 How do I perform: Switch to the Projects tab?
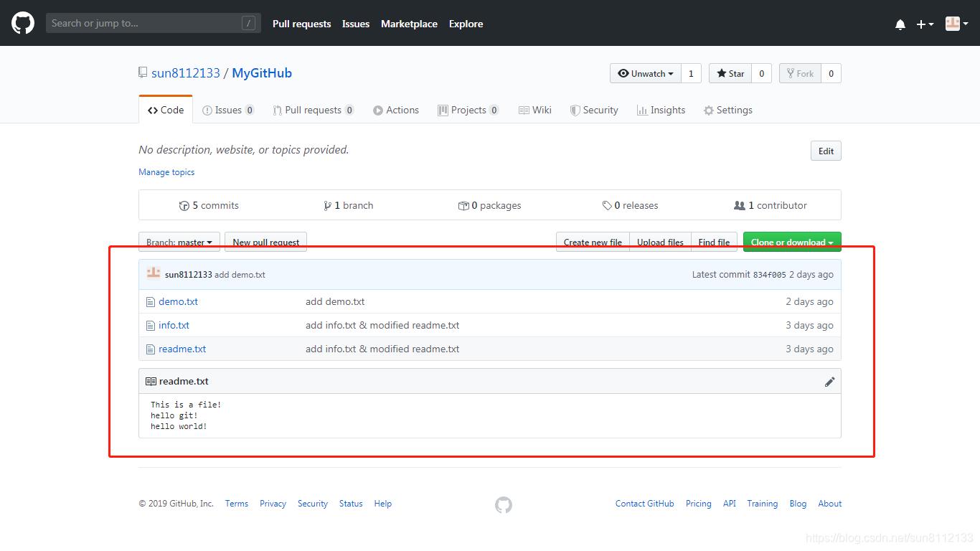pos(468,110)
